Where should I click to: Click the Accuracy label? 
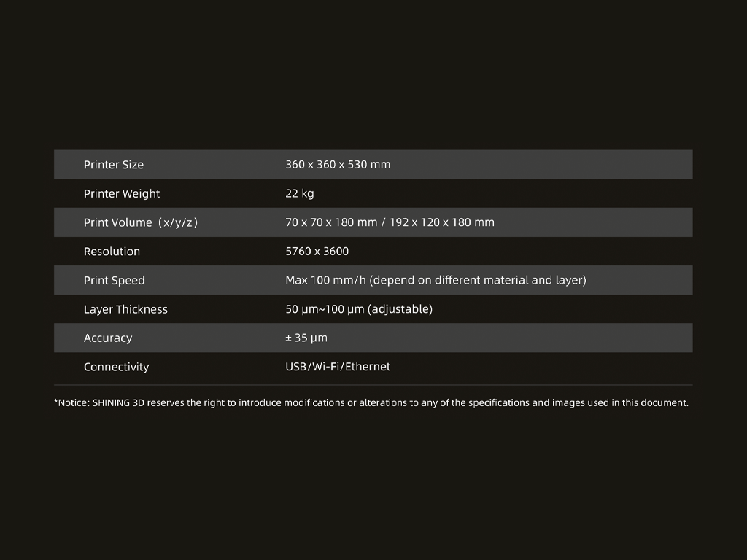(x=108, y=338)
